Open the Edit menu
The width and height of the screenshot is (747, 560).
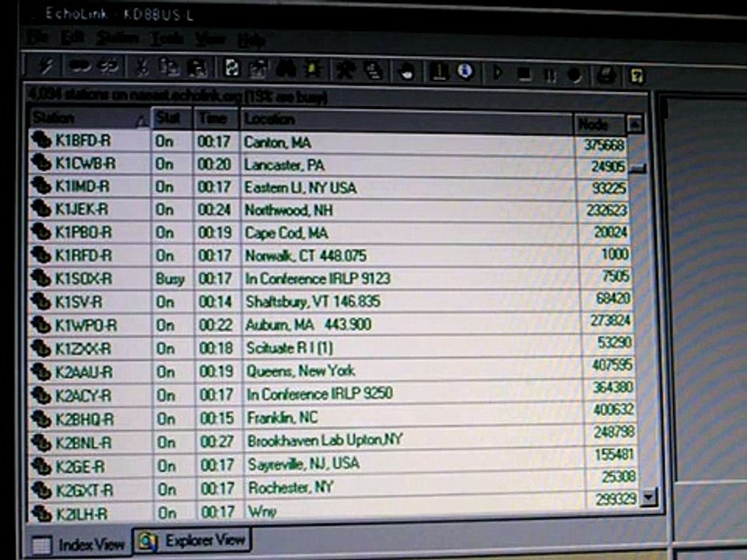coord(73,37)
